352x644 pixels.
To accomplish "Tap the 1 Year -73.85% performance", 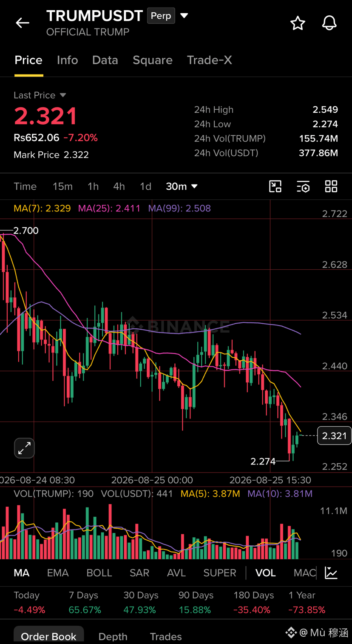I will 308,603.
